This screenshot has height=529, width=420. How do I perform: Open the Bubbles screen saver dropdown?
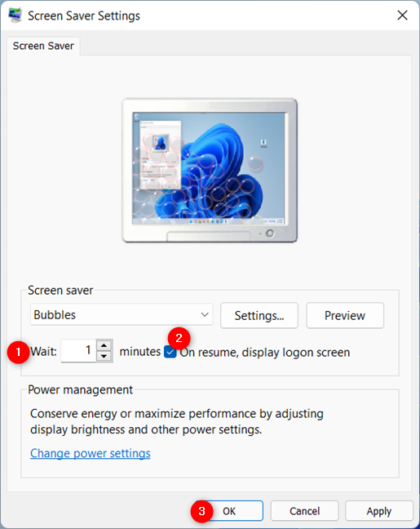coord(122,314)
